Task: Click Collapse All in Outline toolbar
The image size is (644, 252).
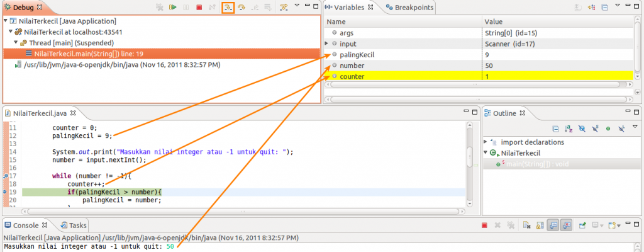Action: (x=556, y=129)
